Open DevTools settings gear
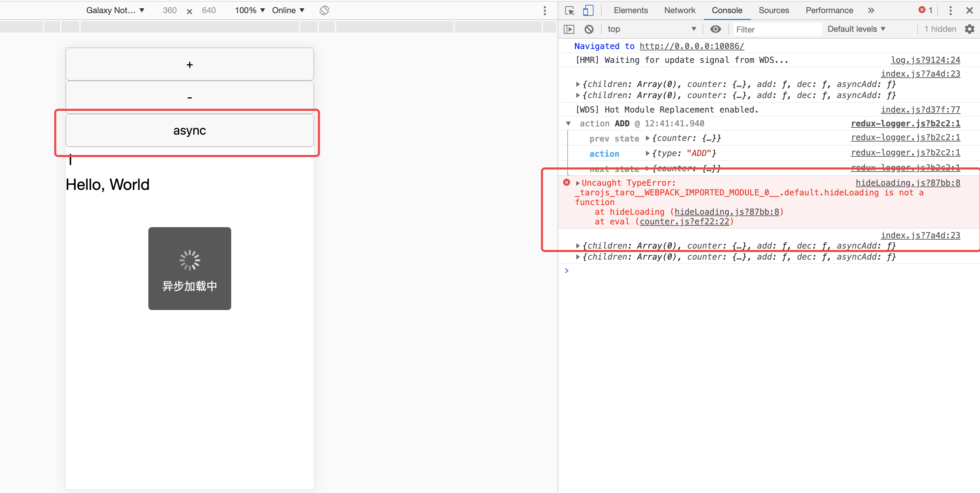 pos(970,29)
